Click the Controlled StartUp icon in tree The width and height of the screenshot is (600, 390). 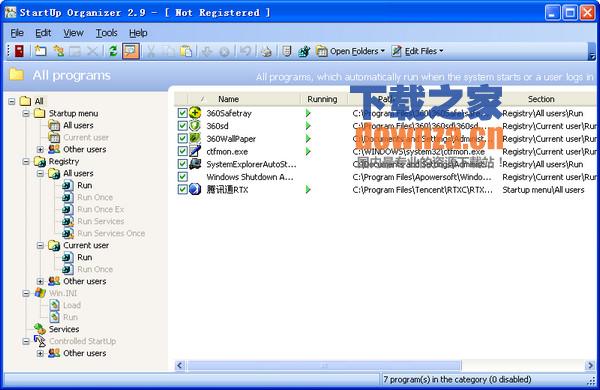(x=40, y=341)
